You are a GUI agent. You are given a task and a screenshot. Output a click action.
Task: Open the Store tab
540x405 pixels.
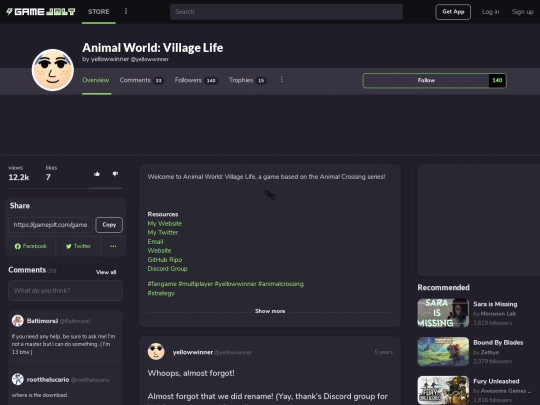pyautogui.click(x=98, y=12)
